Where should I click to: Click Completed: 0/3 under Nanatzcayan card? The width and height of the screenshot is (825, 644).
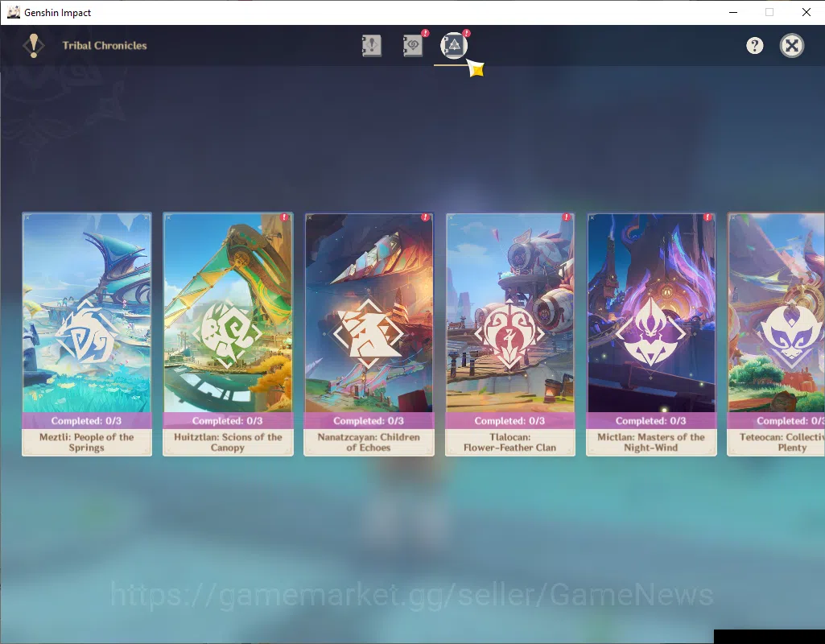(369, 421)
